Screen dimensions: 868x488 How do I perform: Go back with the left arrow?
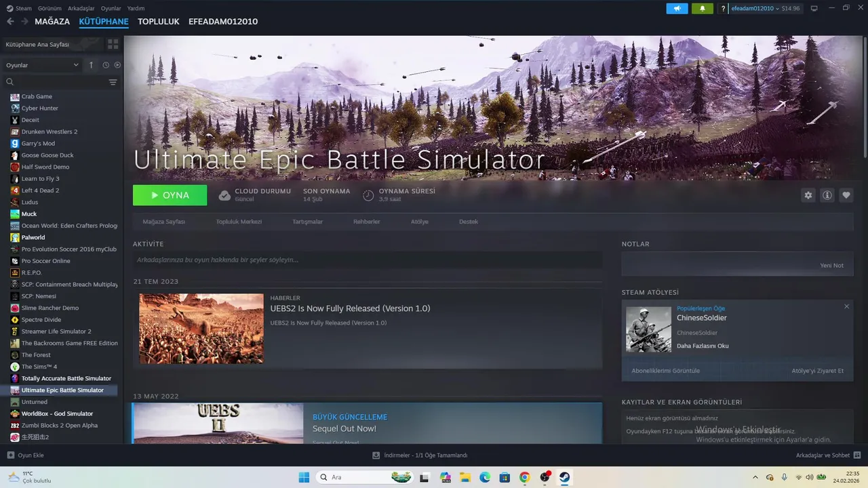pyautogui.click(x=10, y=22)
